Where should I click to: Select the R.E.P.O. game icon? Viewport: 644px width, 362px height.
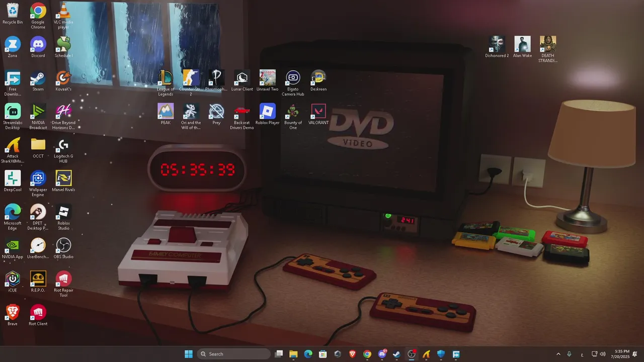38,282
